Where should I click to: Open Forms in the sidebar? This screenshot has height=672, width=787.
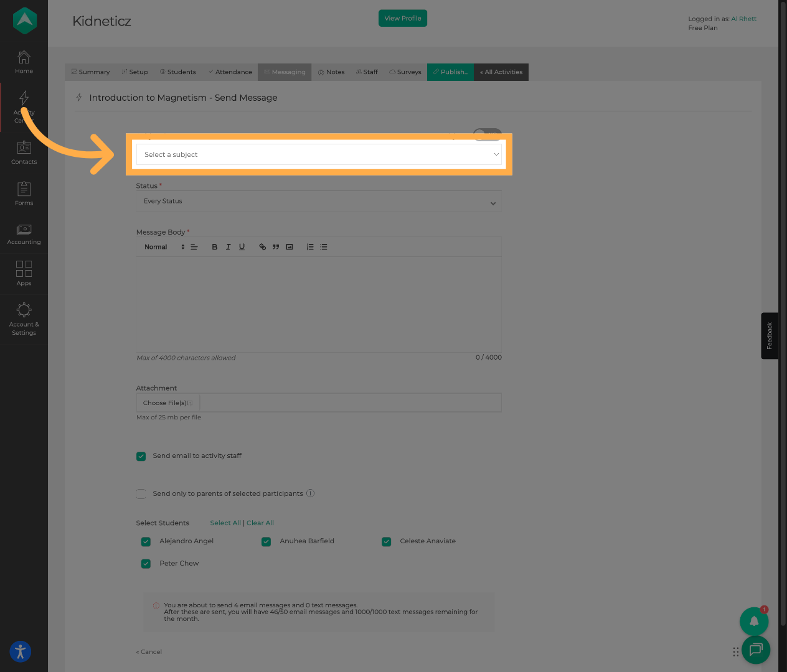(24, 193)
